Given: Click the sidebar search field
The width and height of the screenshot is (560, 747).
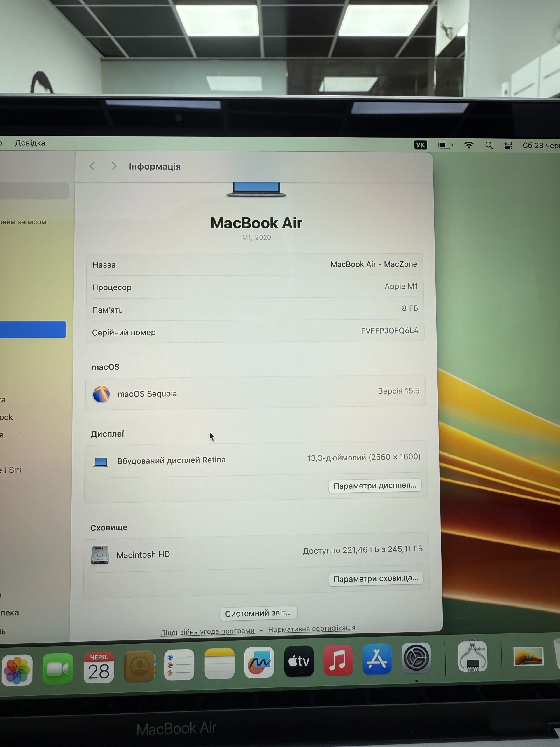Looking at the screenshot, I should (34, 191).
